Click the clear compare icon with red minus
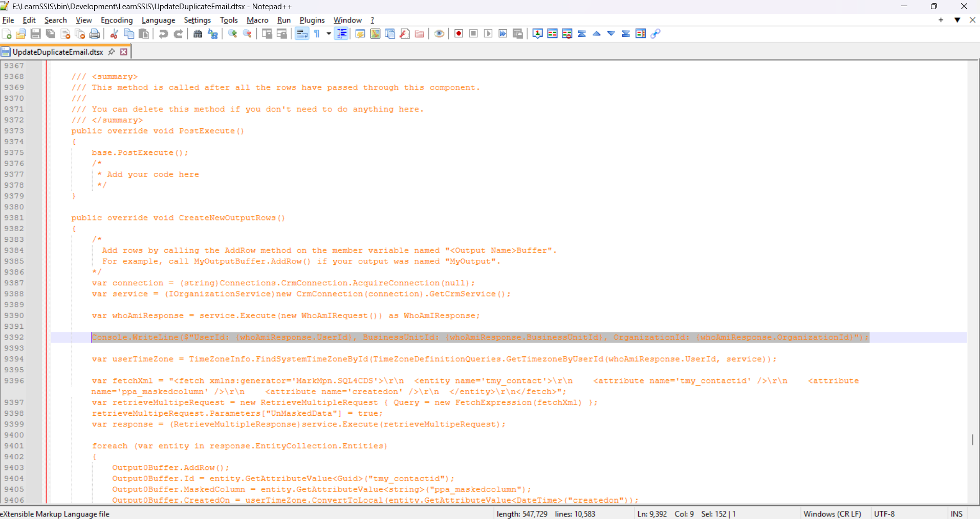This screenshot has height=519, width=980. [x=567, y=34]
